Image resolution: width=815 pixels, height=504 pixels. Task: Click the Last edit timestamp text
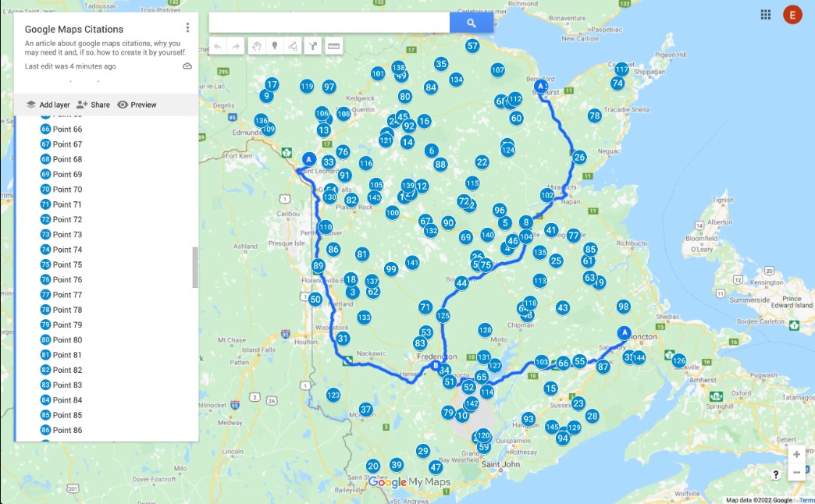(70, 66)
